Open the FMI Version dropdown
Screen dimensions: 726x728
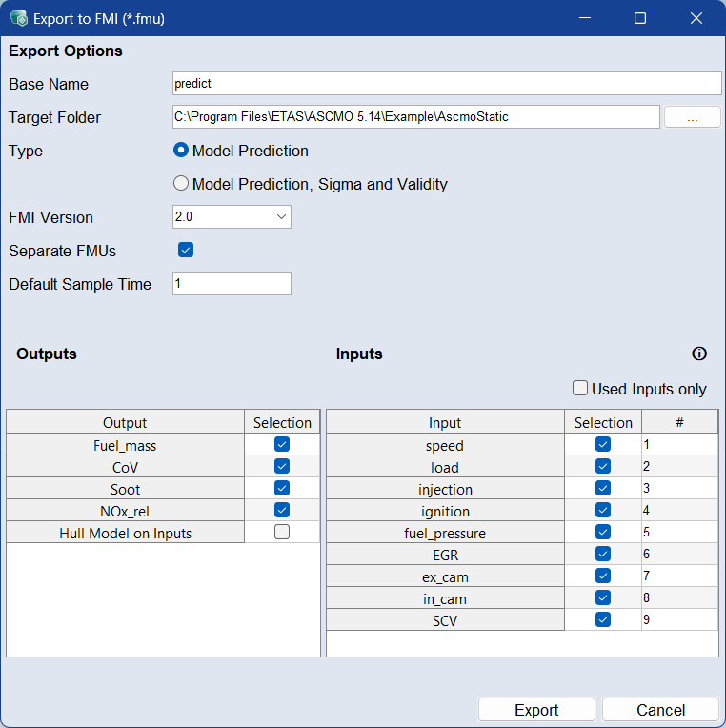click(232, 217)
